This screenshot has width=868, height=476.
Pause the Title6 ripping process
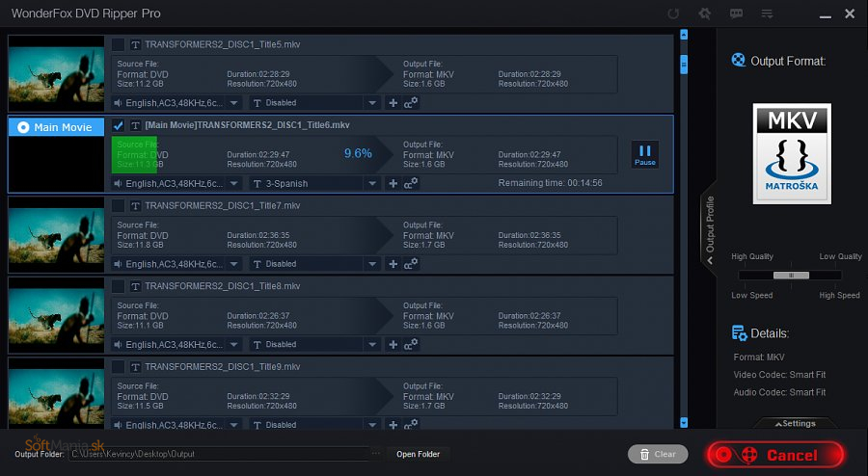[x=645, y=154]
